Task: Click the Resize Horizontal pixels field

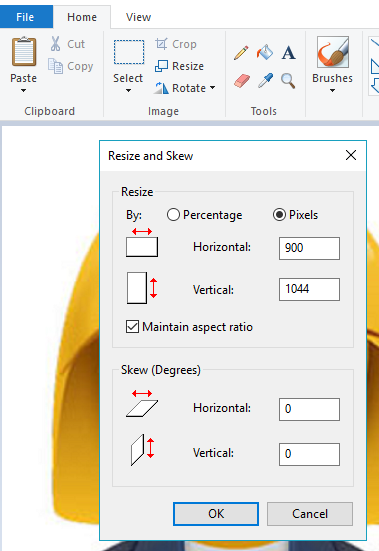Action: pyautogui.click(x=309, y=248)
